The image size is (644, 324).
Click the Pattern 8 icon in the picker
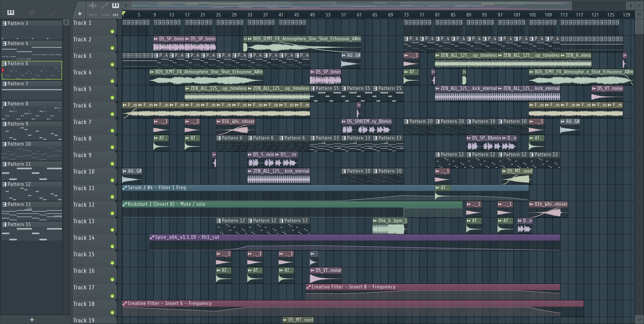4,104
